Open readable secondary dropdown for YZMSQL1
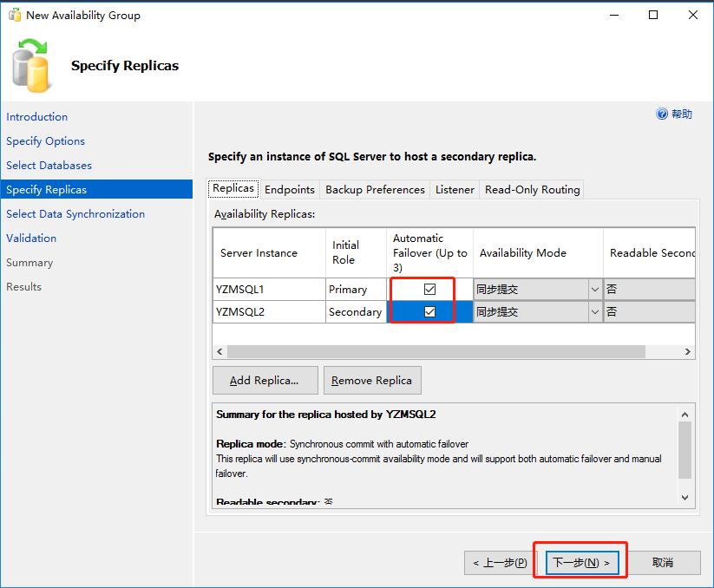Screen dimensions: 714x588 pos(651,289)
